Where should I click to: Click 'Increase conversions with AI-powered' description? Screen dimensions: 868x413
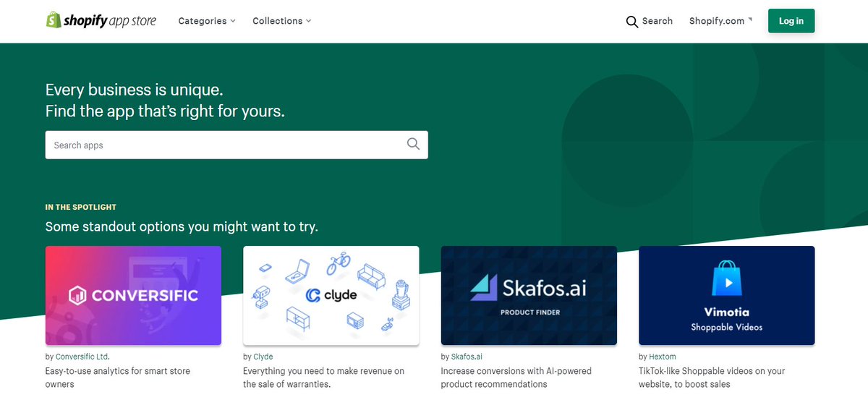tap(516, 378)
